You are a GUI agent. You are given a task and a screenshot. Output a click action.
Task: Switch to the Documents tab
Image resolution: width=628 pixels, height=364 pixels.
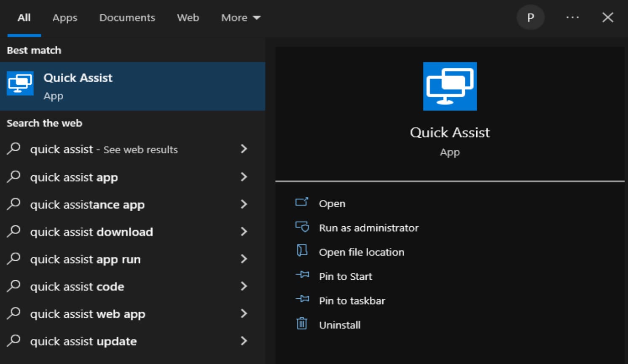tap(127, 18)
